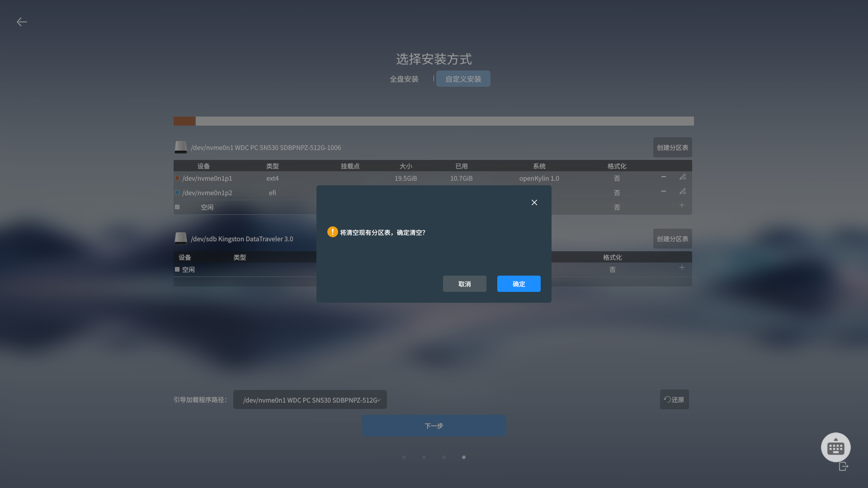
Task: Confirm clearing partition table with 确定
Action: (x=519, y=284)
